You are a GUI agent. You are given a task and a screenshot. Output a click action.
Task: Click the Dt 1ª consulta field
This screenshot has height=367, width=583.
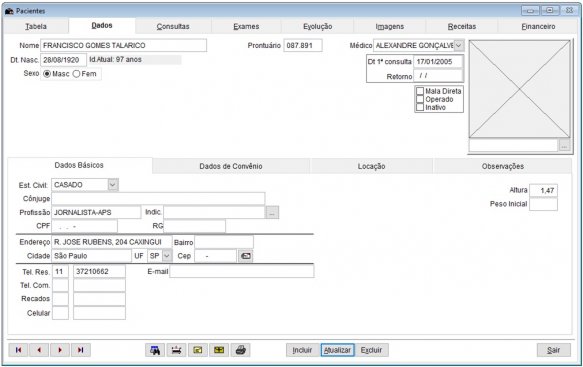(438, 62)
